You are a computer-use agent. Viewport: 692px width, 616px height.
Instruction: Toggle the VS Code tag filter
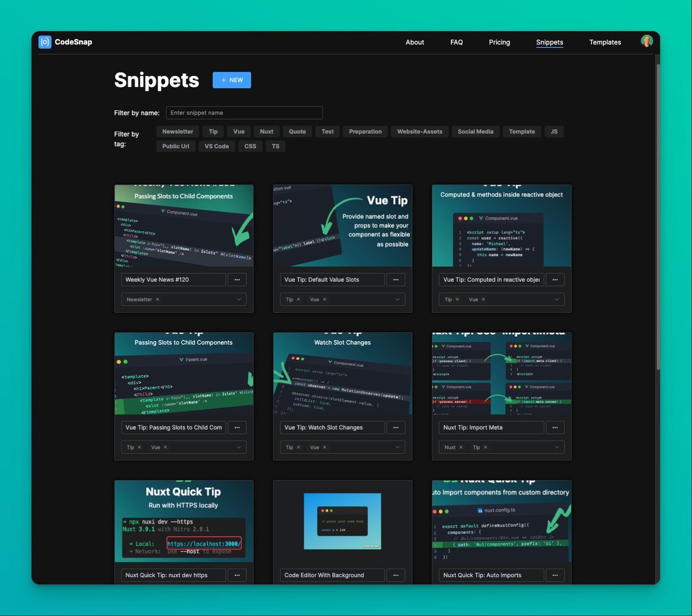coord(217,146)
